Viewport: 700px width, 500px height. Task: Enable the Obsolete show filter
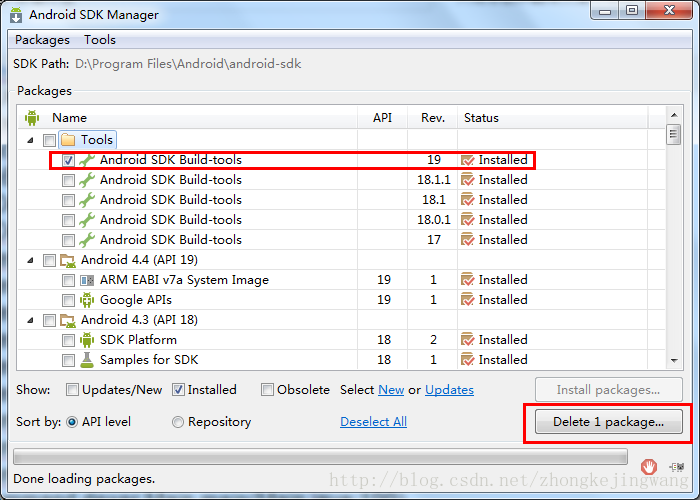pyautogui.click(x=267, y=390)
